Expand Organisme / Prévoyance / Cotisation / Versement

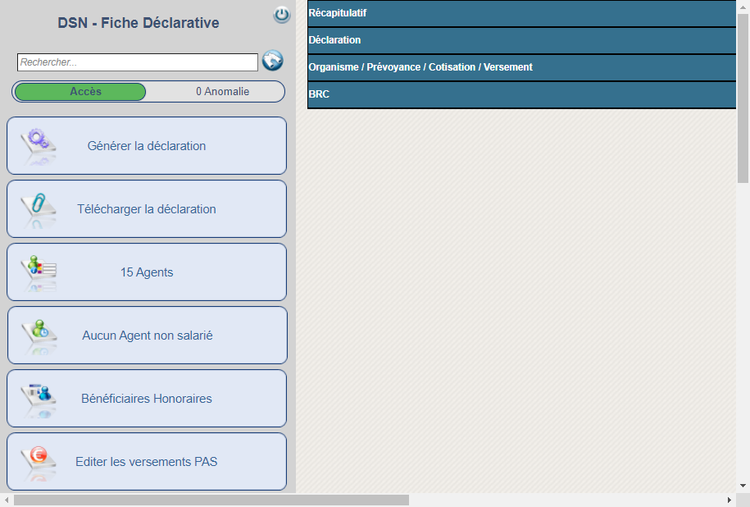(521, 67)
